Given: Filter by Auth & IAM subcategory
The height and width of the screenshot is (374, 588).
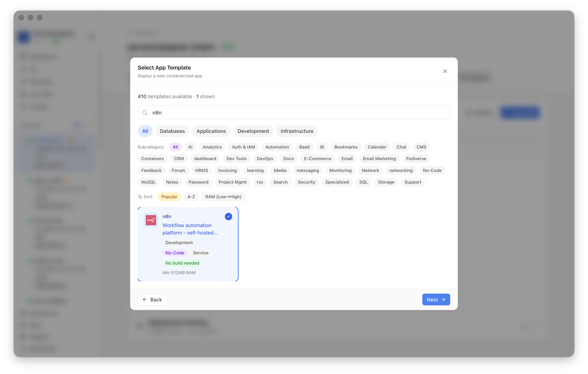Looking at the screenshot, I should tap(243, 147).
